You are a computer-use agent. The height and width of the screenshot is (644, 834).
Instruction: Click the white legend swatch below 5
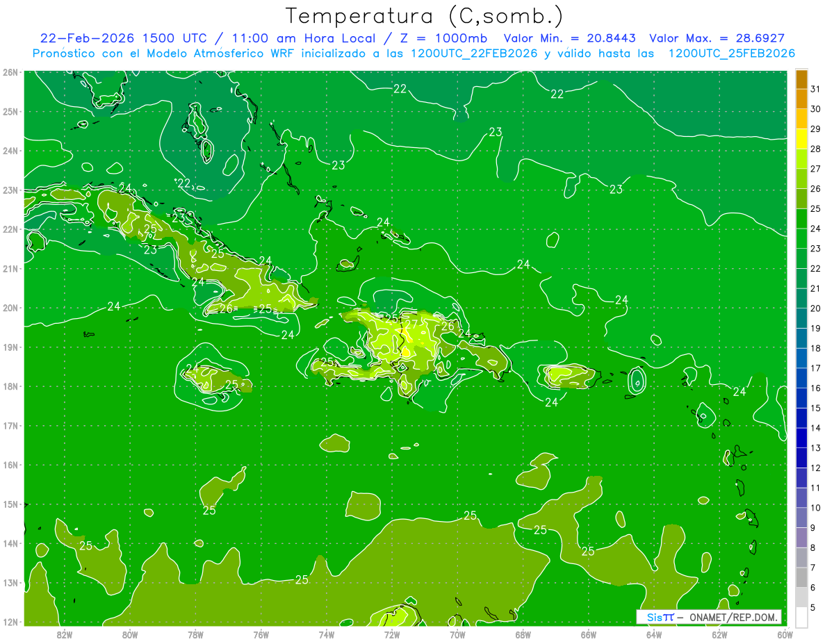tap(801, 617)
